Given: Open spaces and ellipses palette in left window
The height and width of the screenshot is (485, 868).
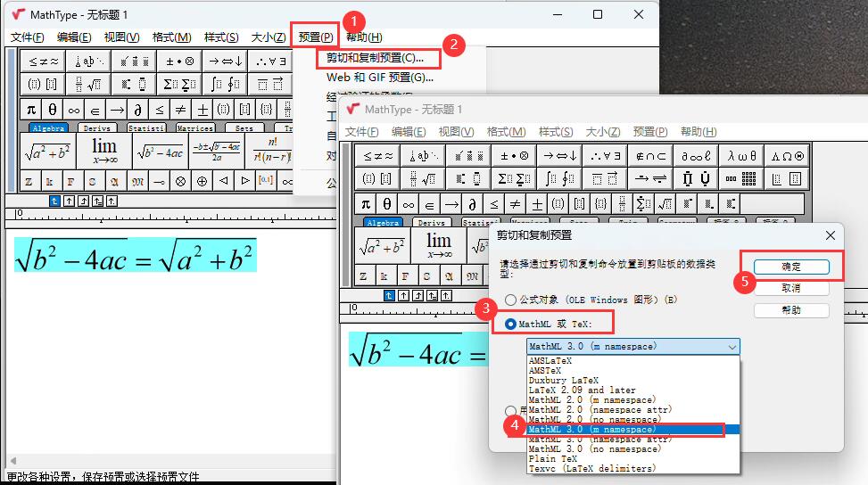Looking at the screenshot, I should (x=88, y=62).
